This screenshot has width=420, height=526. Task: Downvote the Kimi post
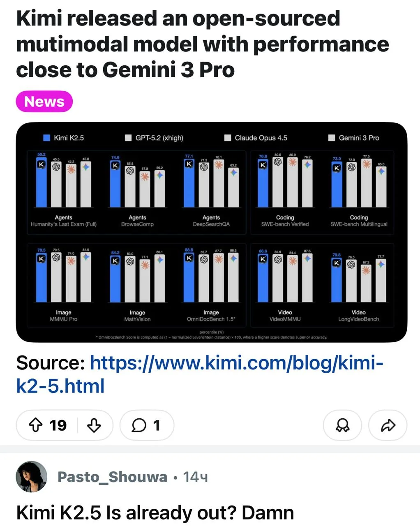94,425
